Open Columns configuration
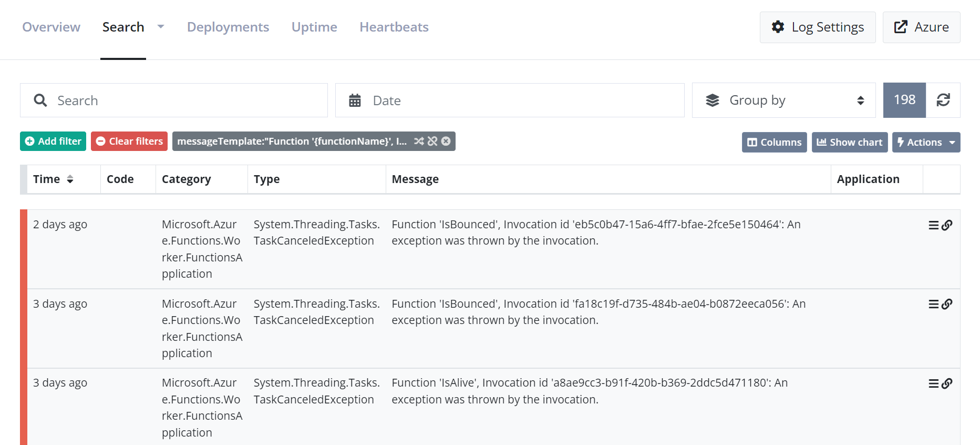980x445 pixels. tap(774, 142)
